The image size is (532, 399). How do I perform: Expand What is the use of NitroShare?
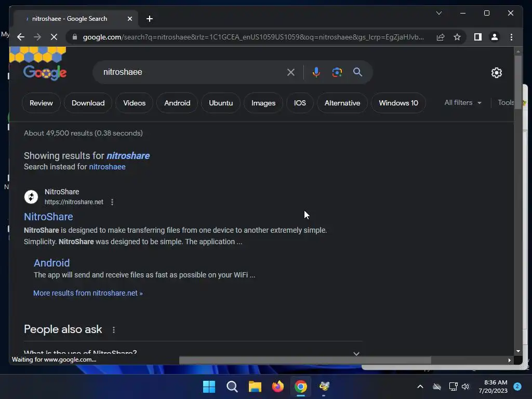(193, 352)
